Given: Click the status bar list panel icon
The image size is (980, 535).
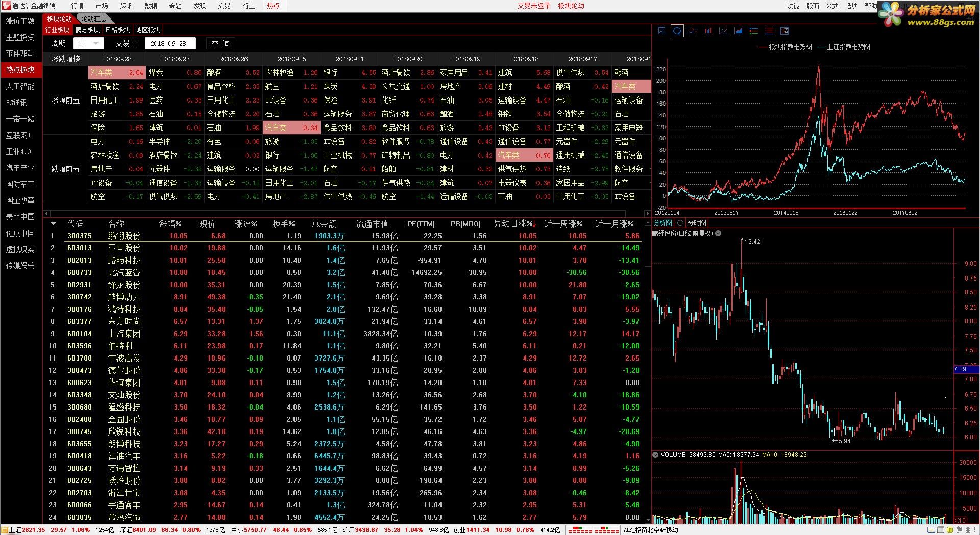Looking at the screenshot, I should point(941,530).
